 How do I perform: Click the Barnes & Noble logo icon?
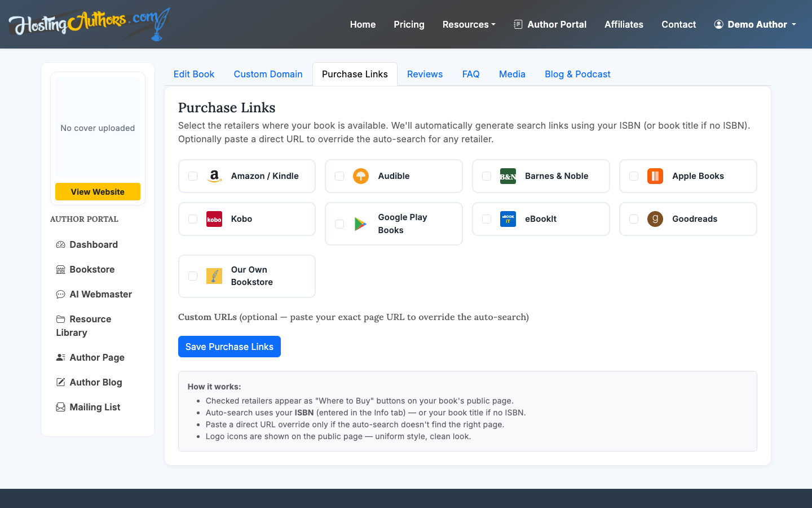click(508, 176)
